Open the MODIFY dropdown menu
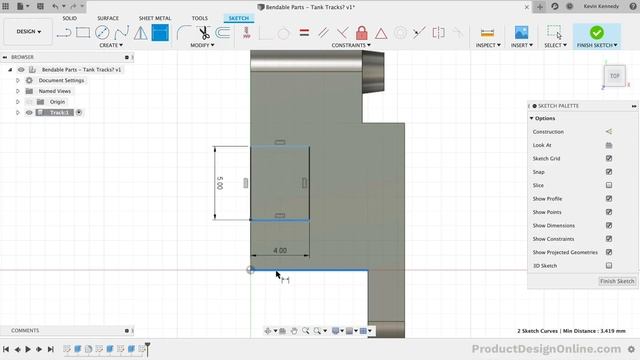The image size is (640, 360). coord(202,45)
